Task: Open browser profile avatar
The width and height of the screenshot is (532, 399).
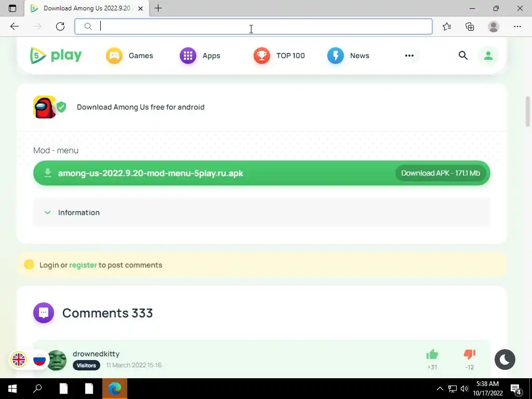Action: (494, 26)
